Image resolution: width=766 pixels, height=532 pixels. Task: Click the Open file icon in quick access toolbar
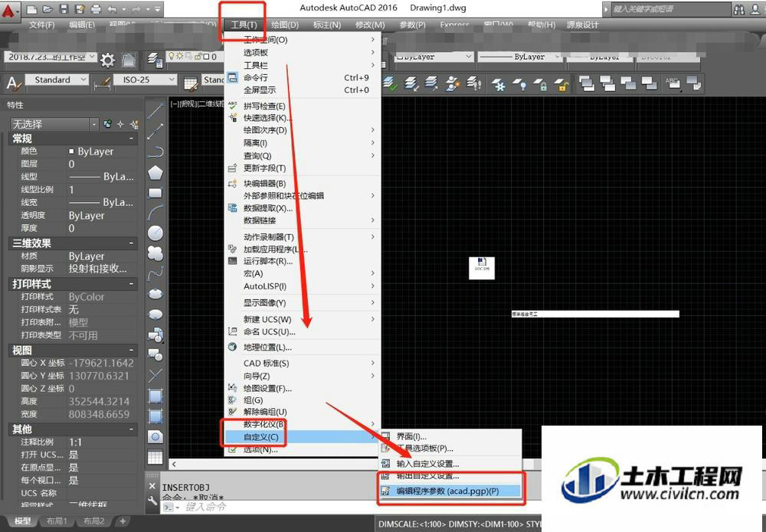47,8
